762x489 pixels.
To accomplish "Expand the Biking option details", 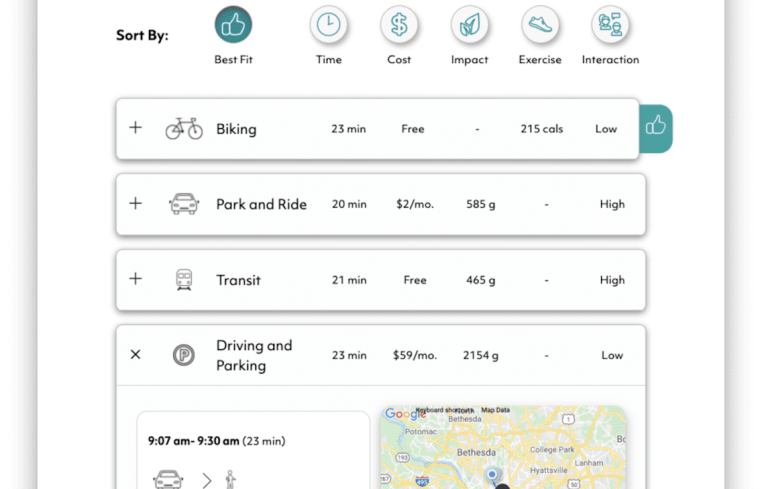I will pos(136,128).
